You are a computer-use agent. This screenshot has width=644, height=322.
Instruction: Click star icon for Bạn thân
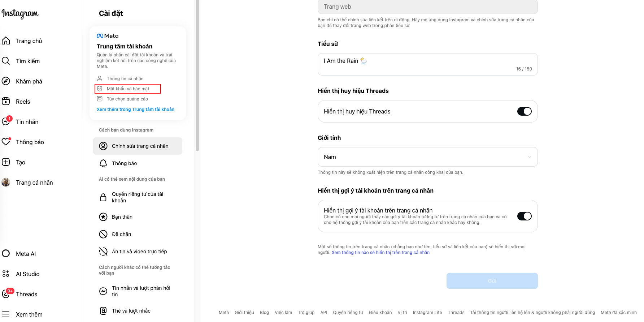(x=103, y=217)
